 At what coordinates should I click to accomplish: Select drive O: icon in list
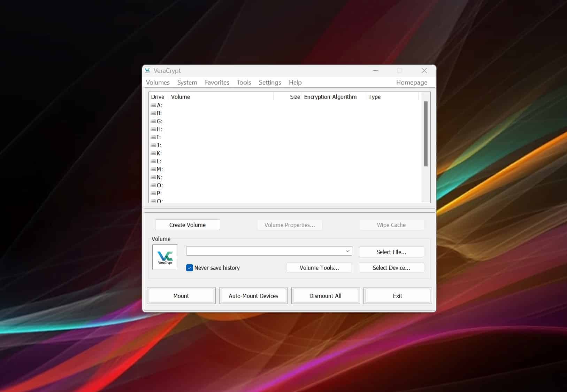coord(153,185)
